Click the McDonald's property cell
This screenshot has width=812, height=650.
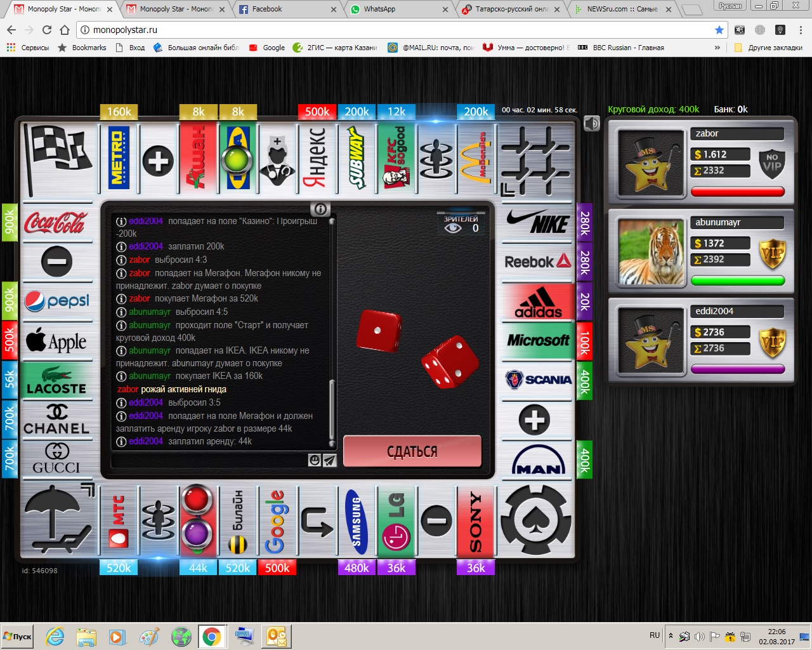476,158
